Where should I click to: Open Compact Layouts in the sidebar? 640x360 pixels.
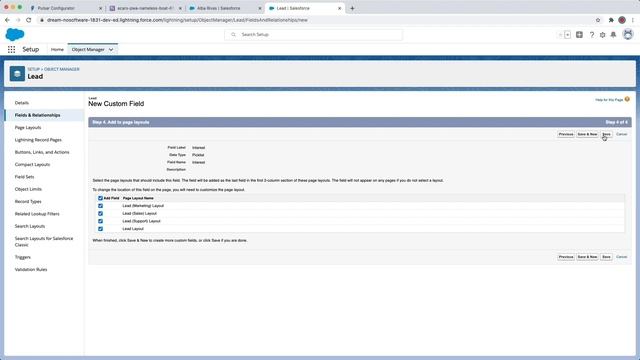(x=32, y=164)
